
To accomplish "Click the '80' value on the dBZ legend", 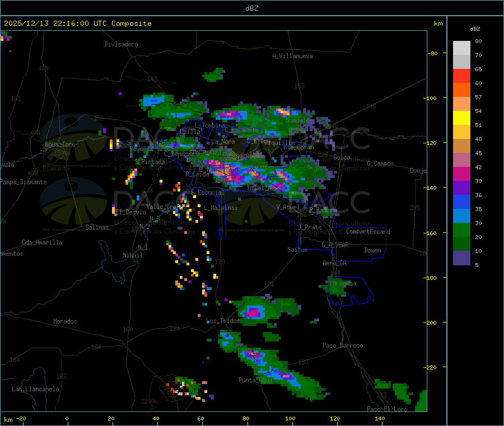I will (478, 41).
